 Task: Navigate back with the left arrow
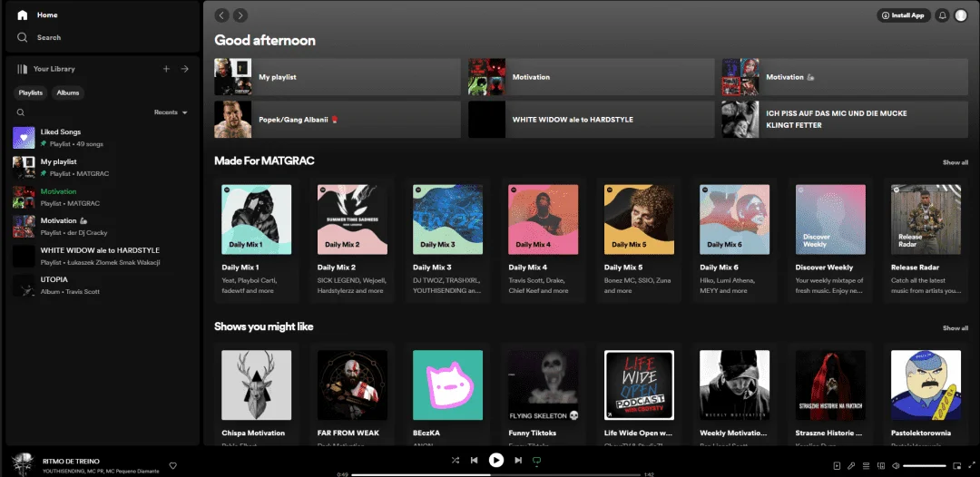click(x=221, y=15)
